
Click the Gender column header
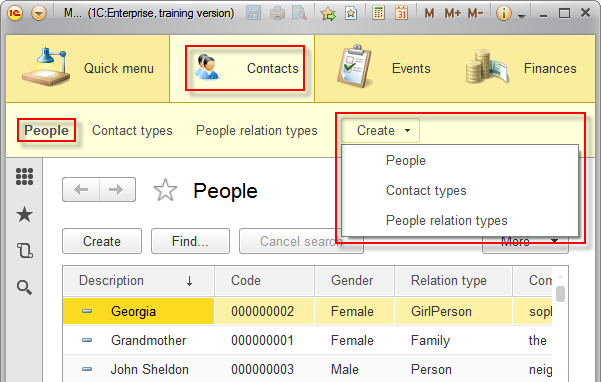pos(354,280)
